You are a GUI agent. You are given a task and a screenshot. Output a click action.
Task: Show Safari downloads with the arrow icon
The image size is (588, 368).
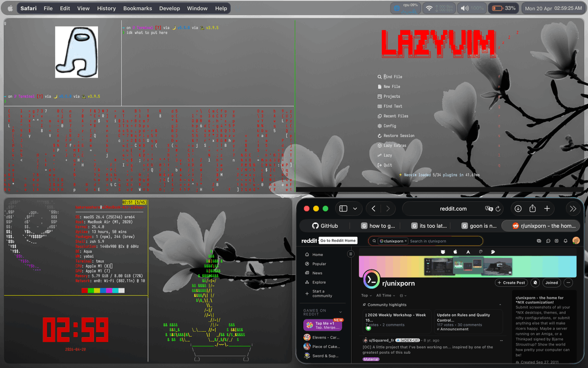click(518, 209)
